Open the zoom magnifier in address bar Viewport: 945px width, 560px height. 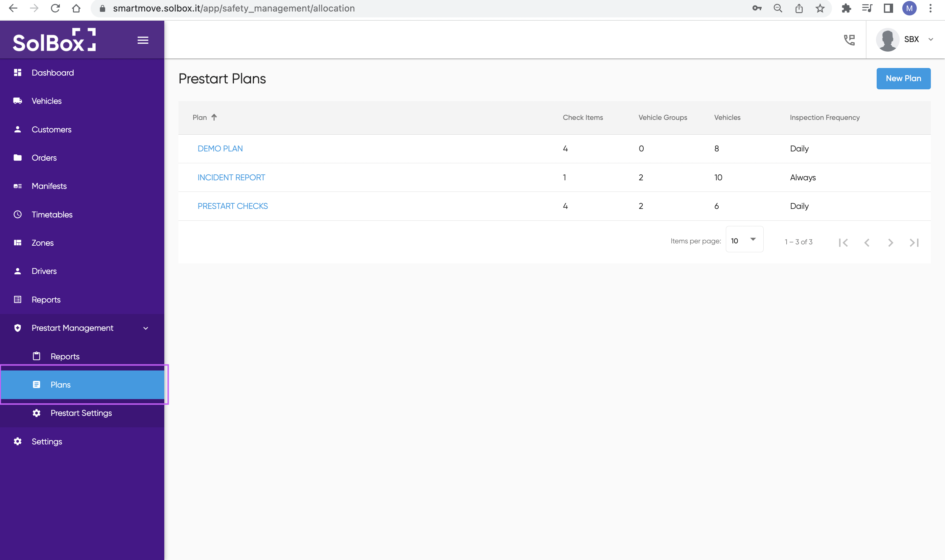pyautogui.click(x=778, y=8)
